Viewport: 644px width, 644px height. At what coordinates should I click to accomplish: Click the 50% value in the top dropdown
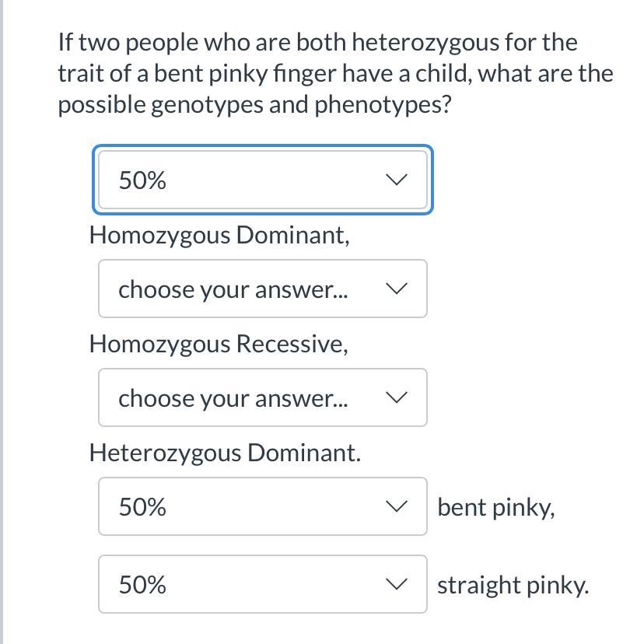coord(142,181)
